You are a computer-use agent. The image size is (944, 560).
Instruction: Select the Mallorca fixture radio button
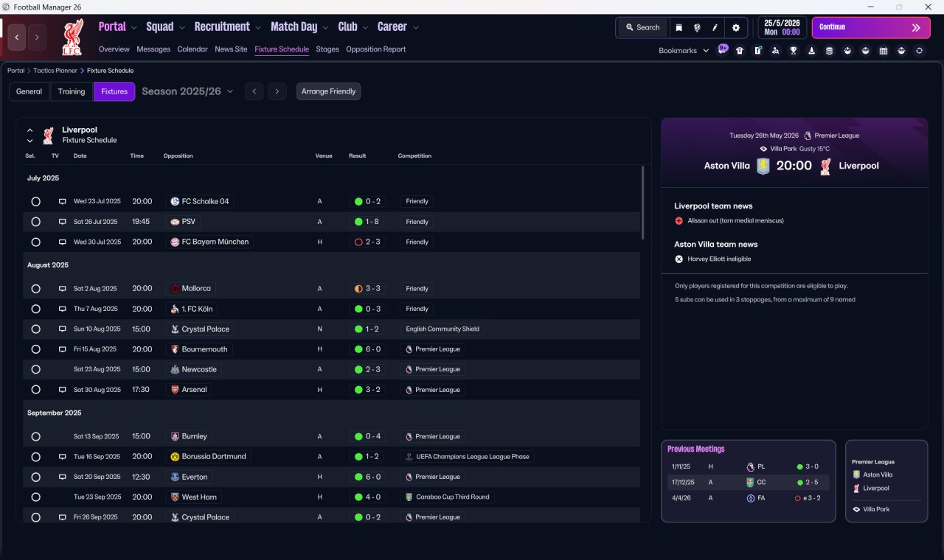tap(35, 289)
